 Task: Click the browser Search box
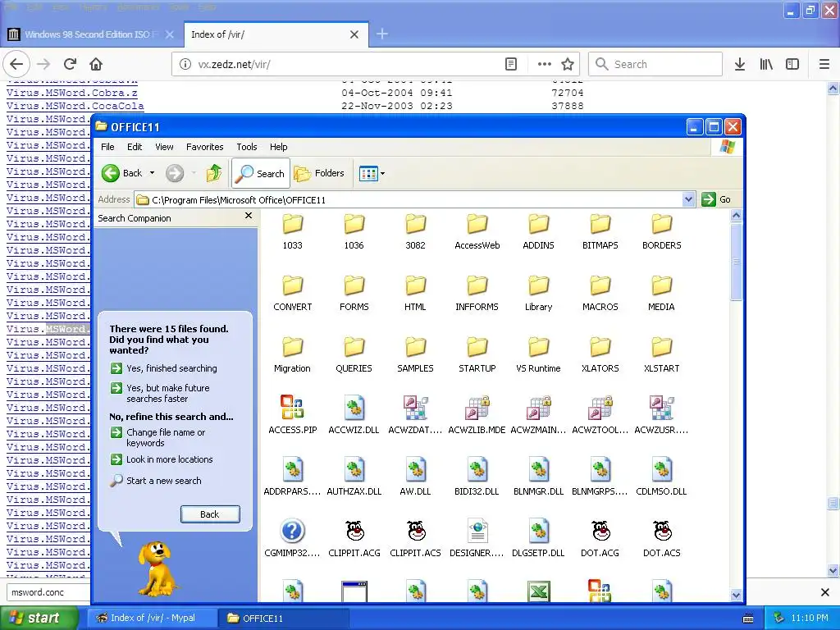pyautogui.click(x=655, y=64)
